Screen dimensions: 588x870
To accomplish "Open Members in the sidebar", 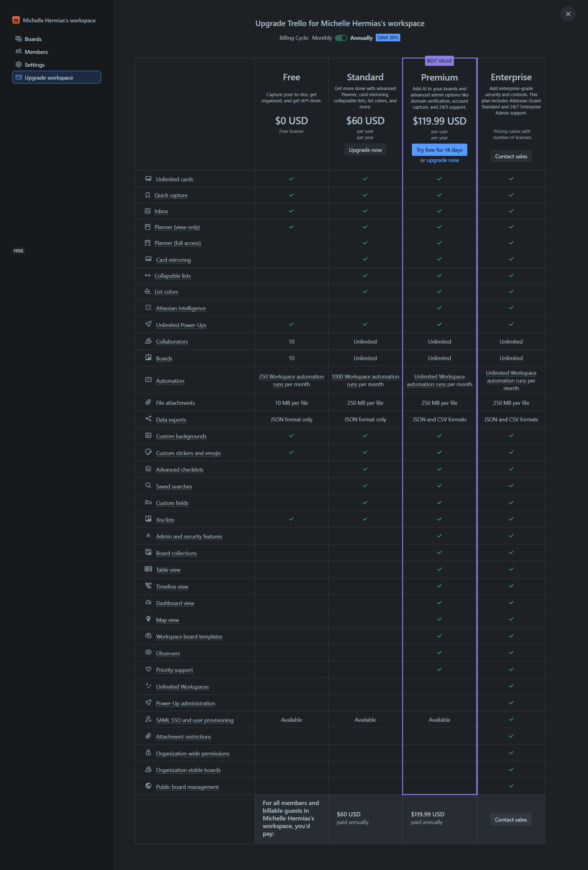I will tap(56, 52).
